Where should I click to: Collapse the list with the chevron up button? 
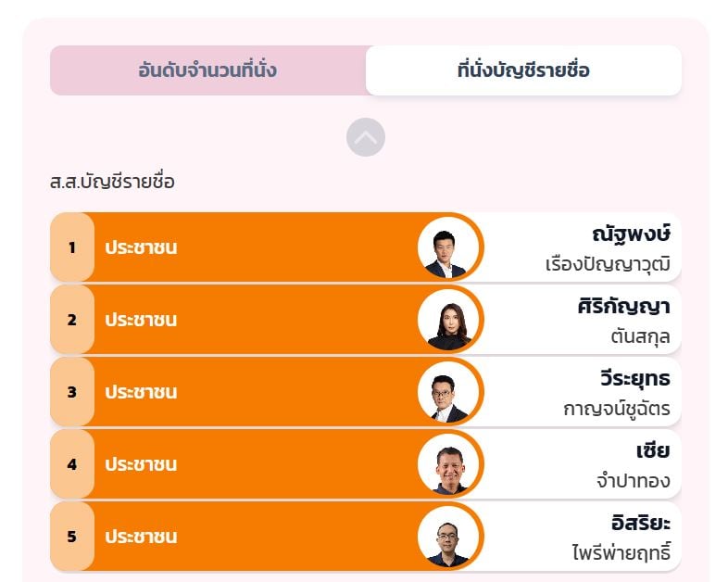[366, 138]
